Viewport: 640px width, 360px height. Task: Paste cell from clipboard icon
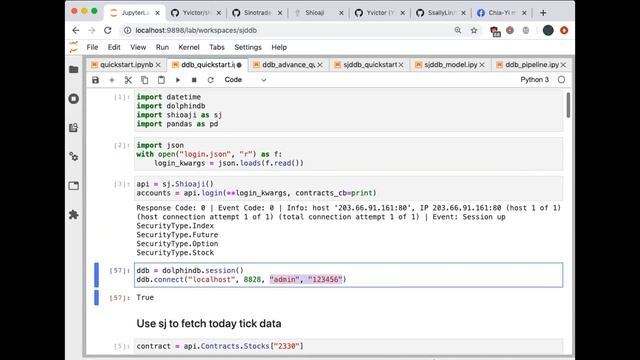pyautogui.click(x=161, y=80)
